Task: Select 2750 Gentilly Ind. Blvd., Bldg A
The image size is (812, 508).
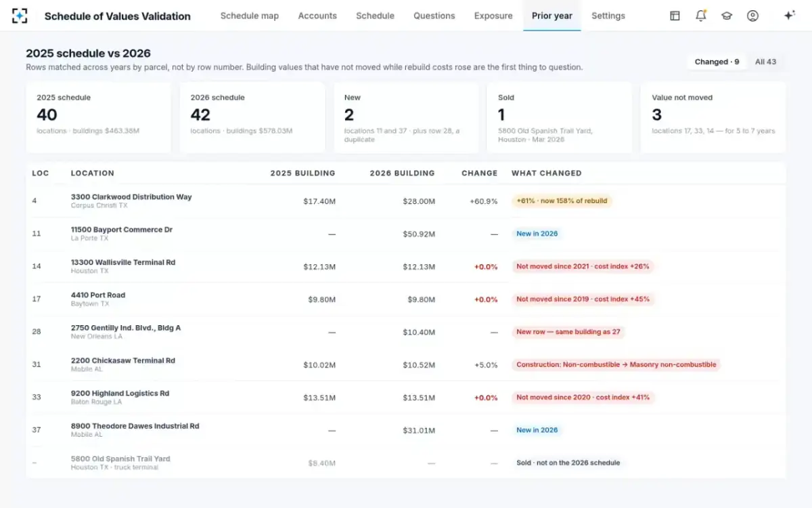Action: pos(406,332)
